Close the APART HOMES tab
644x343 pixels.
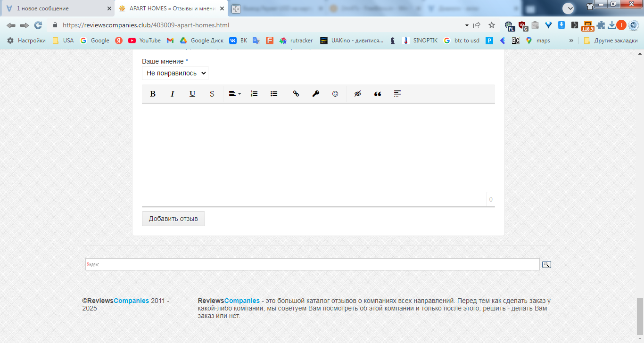click(222, 8)
